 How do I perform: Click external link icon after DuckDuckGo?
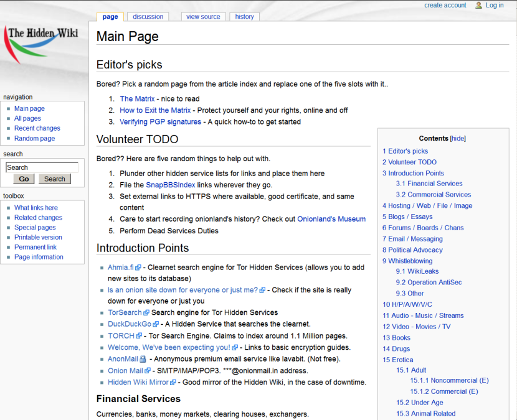156,324
